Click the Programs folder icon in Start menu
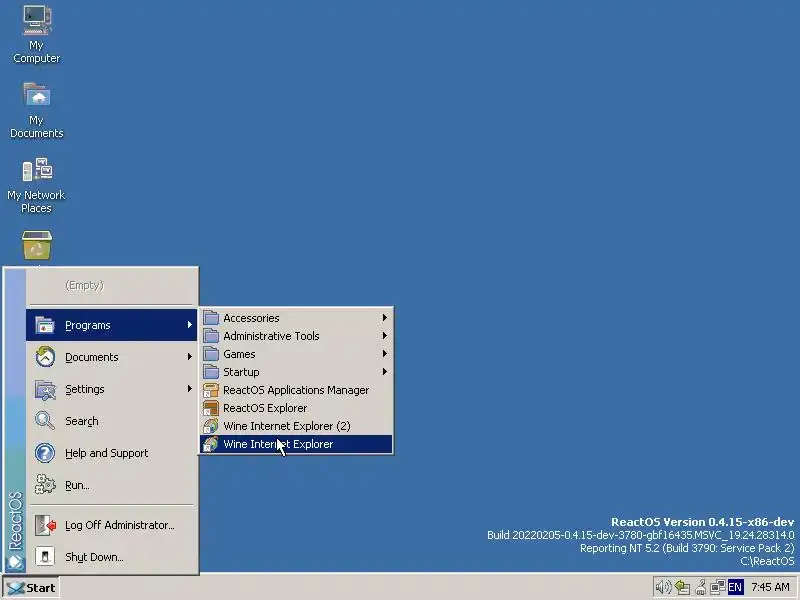 click(x=45, y=325)
